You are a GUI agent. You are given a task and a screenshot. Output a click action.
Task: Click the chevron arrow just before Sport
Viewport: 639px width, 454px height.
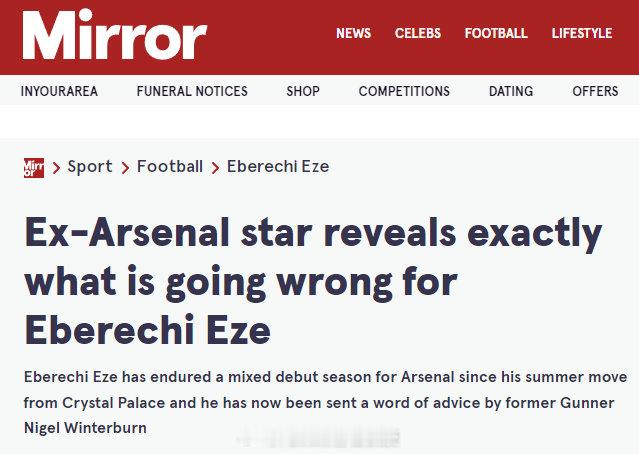click(x=56, y=168)
